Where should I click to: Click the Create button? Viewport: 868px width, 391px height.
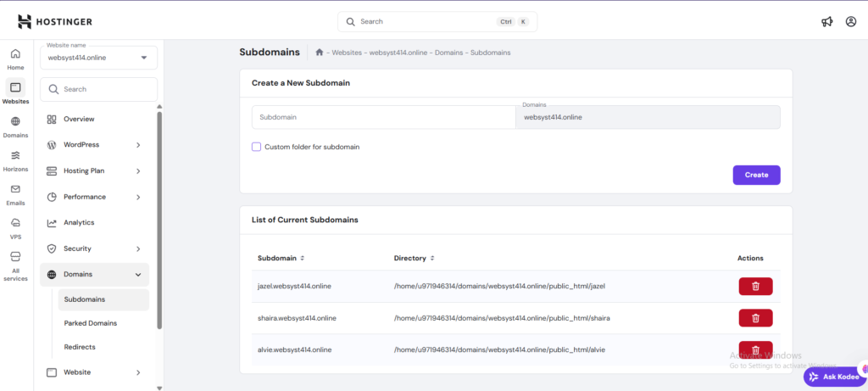756,175
